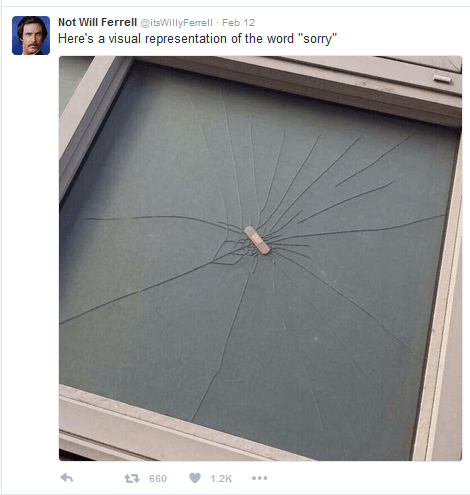Open the Ron Burgundy profile avatar

(x=31, y=35)
